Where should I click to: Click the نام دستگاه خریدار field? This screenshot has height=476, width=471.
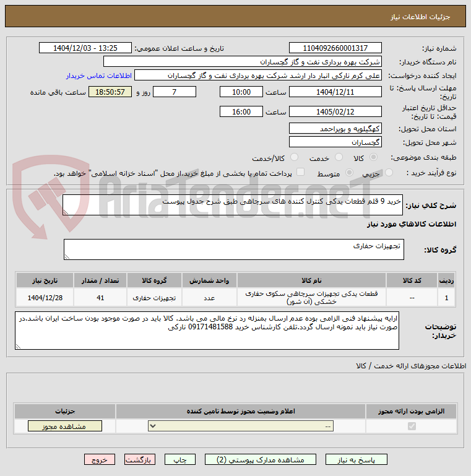point(243,62)
